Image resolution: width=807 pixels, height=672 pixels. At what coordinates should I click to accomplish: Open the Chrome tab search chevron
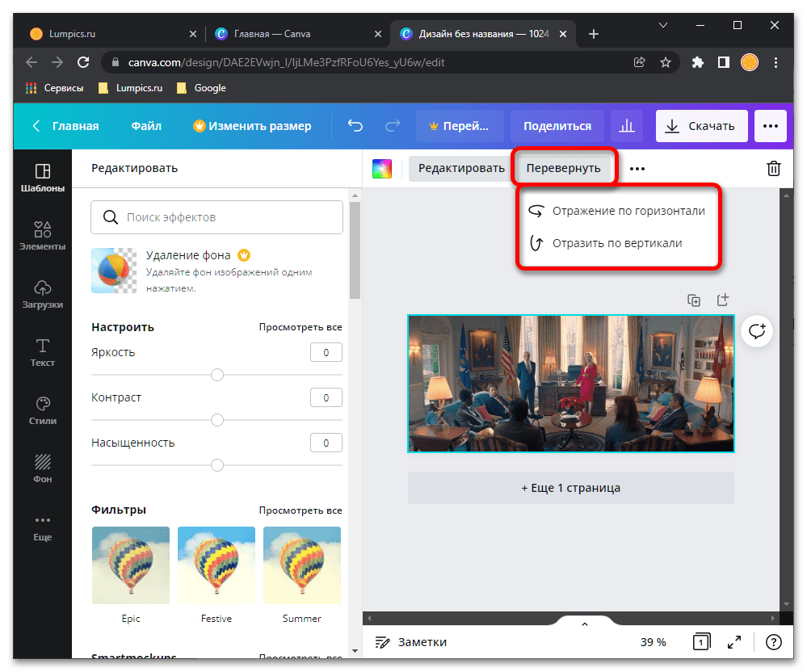663,25
